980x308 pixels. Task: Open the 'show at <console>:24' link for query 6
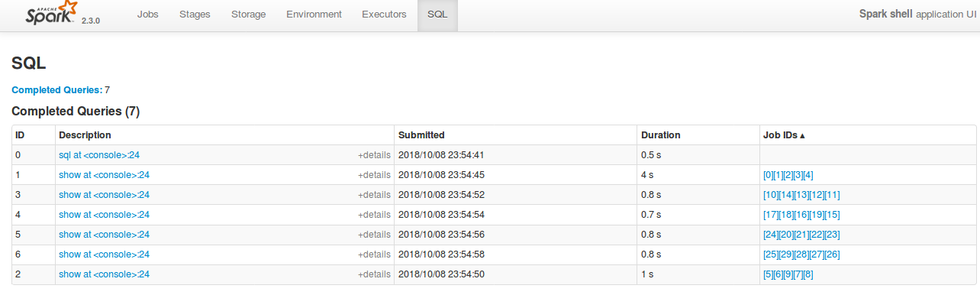[x=104, y=255]
